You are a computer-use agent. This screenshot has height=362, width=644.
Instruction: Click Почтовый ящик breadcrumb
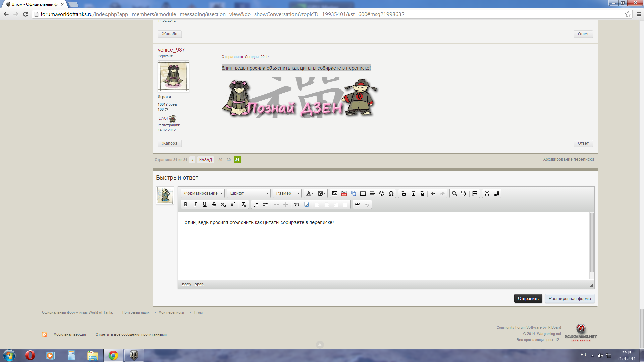click(x=136, y=312)
